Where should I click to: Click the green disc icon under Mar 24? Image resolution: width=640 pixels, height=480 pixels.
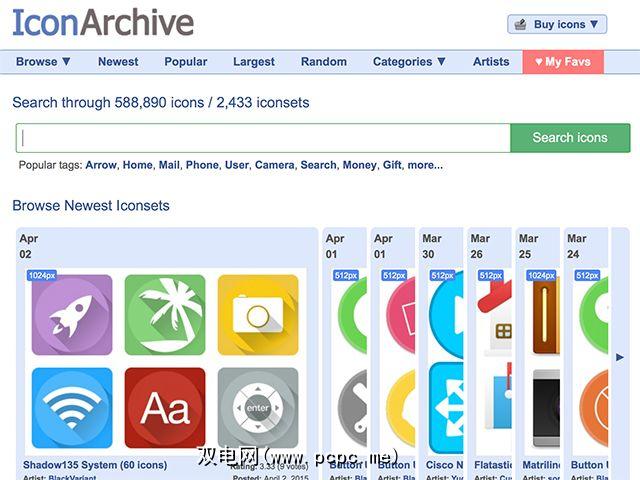pyautogui.click(x=594, y=315)
